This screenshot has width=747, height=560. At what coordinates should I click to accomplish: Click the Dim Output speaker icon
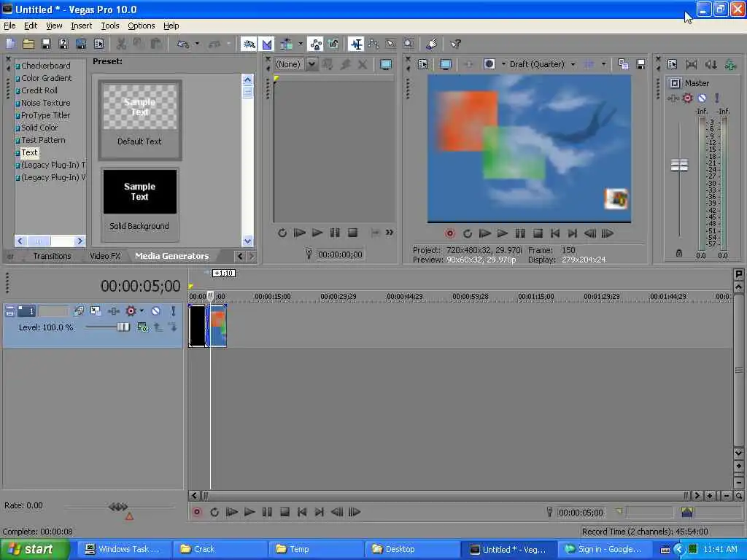(711, 64)
